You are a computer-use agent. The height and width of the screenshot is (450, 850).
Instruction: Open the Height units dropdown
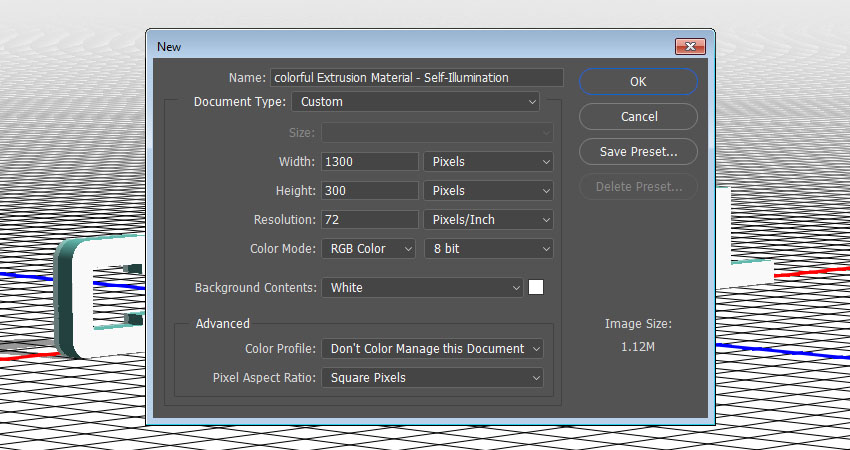point(489,190)
